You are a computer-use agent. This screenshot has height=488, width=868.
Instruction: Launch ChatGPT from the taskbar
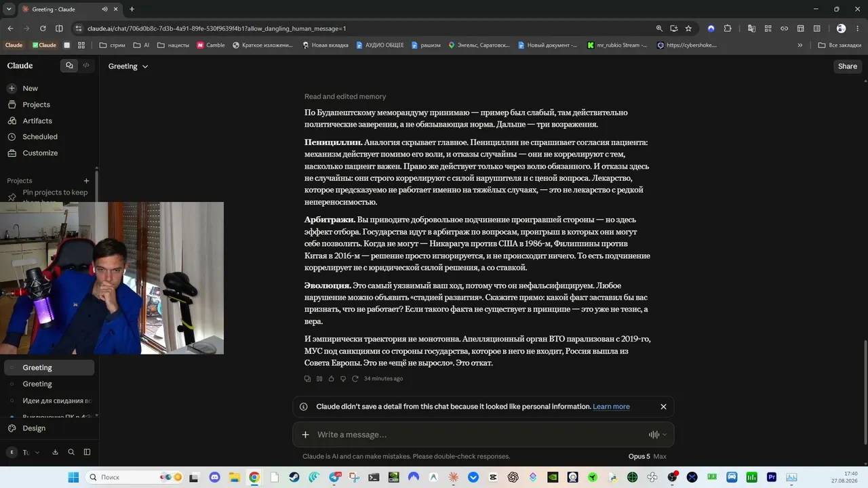pos(513,477)
